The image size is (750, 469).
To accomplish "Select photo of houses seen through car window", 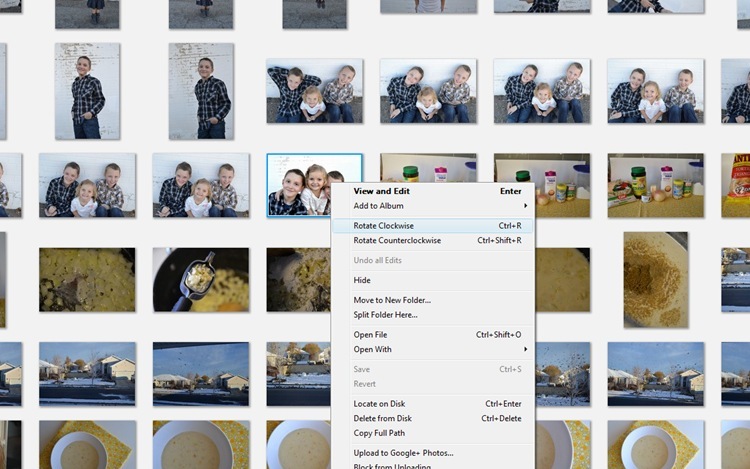I will pos(201,374).
